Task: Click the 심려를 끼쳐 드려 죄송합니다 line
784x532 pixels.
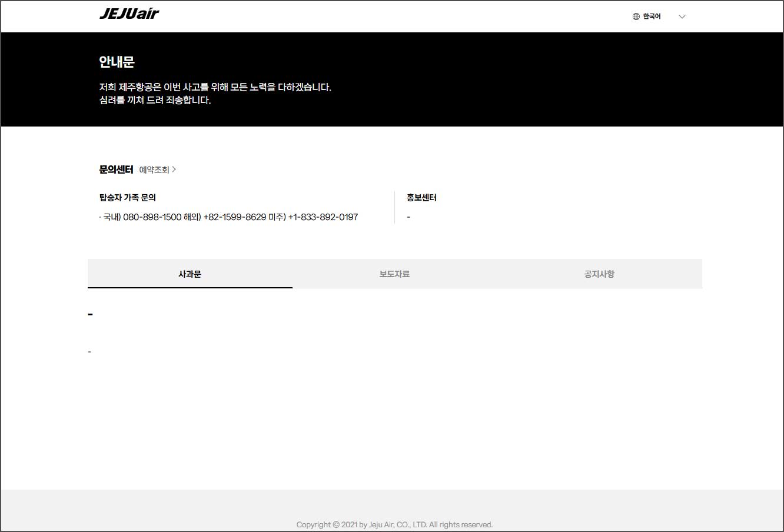Action: (x=155, y=100)
